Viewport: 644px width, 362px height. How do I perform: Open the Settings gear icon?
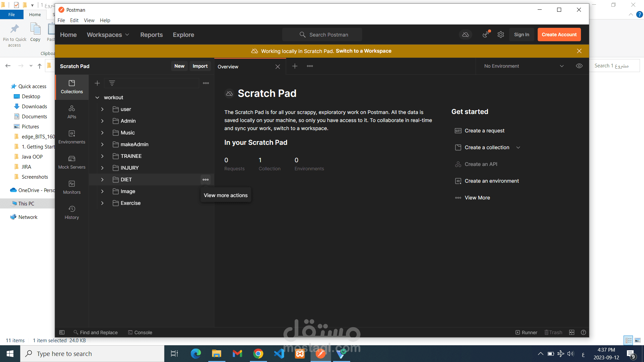(x=501, y=35)
